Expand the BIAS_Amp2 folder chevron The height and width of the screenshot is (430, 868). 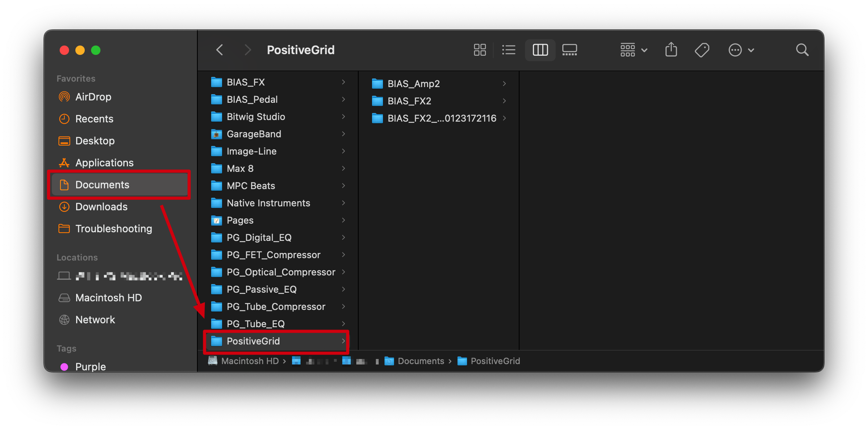[504, 84]
